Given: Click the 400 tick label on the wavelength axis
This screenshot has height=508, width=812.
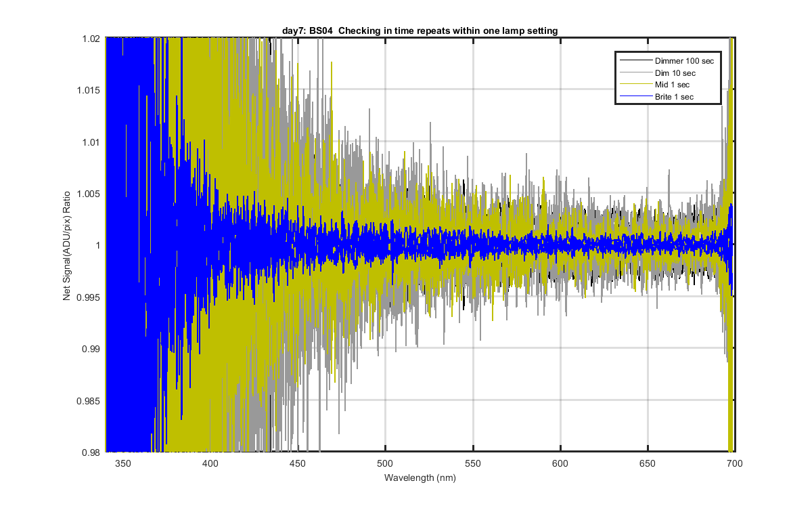Looking at the screenshot, I should click(210, 464).
